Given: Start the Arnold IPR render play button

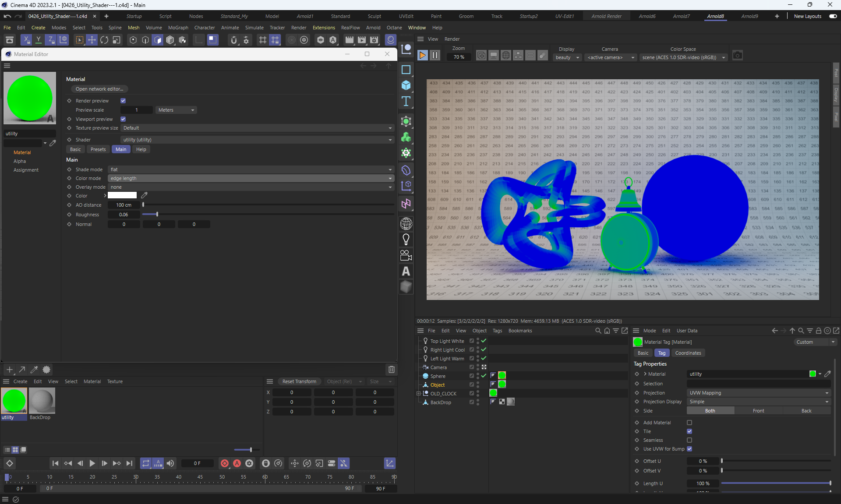Looking at the screenshot, I should [422, 56].
